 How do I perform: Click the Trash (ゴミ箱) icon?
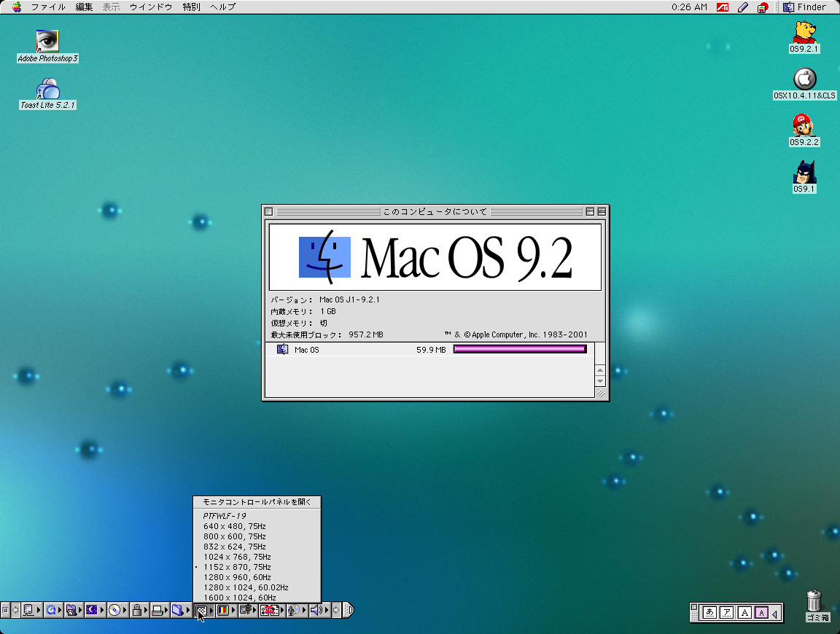pos(816,601)
